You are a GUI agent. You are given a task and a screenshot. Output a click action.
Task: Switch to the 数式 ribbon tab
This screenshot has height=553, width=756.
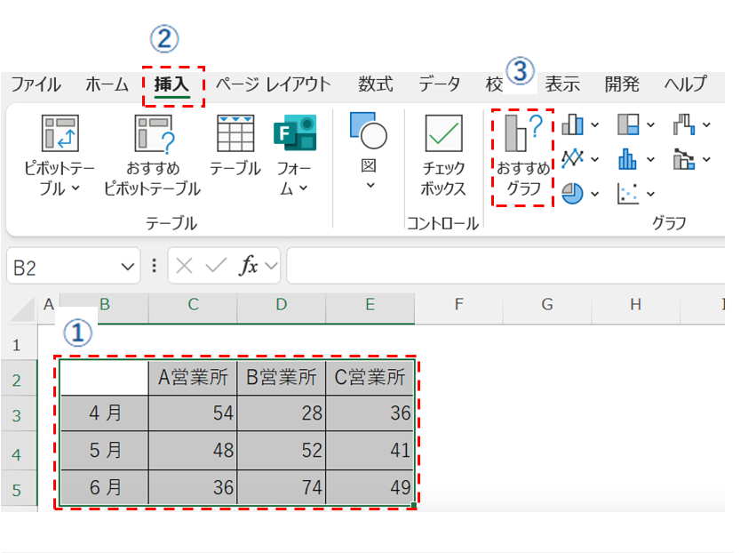tap(375, 84)
